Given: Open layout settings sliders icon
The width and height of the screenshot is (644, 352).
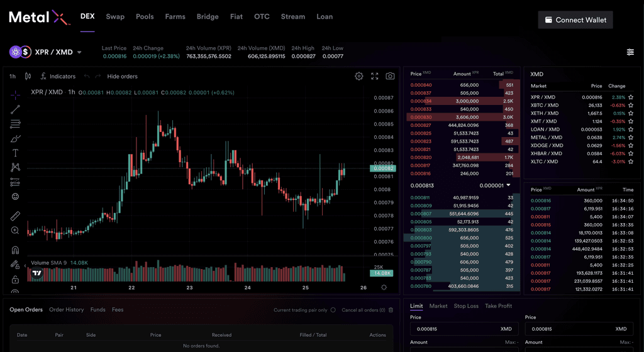Looking at the screenshot, I should 630,52.
